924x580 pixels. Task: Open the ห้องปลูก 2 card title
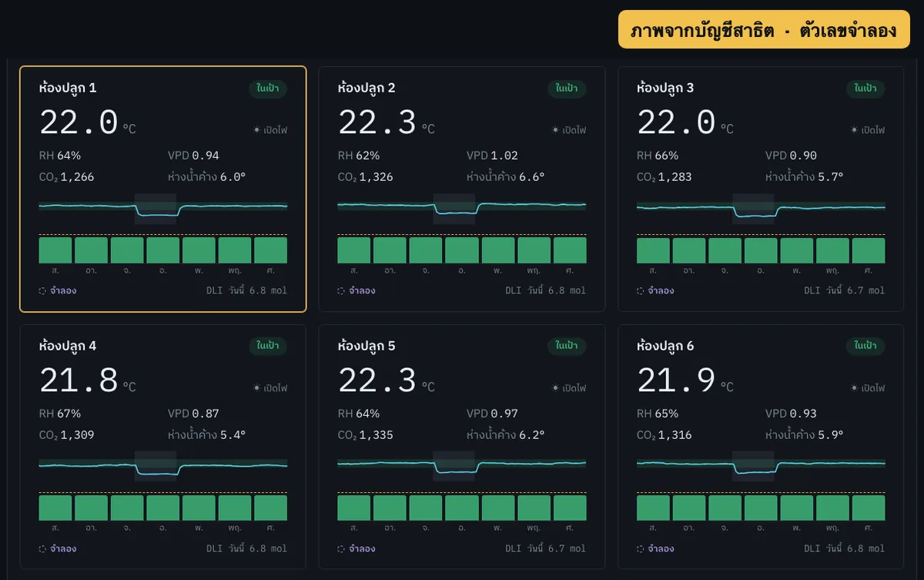coord(367,88)
